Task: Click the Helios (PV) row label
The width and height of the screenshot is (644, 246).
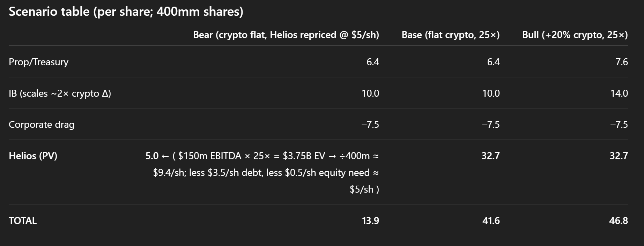Action: point(33,156)
